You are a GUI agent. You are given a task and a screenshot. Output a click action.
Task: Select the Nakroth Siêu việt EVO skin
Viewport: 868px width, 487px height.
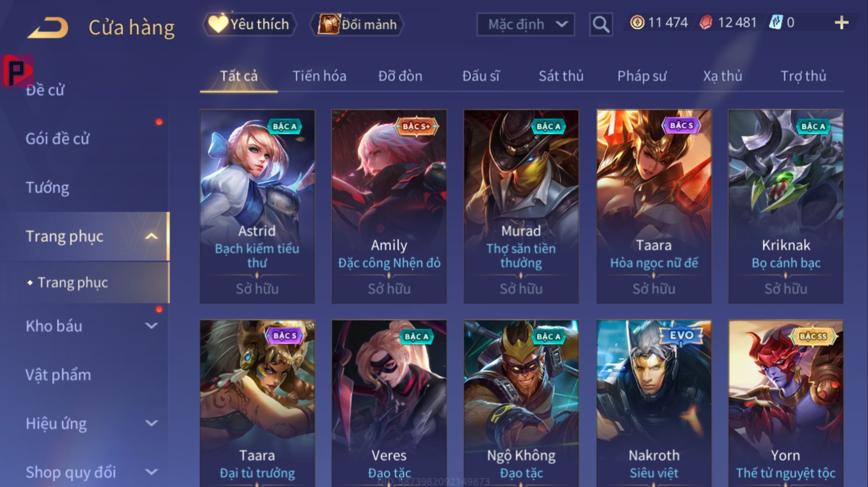(x=654, y=403)
